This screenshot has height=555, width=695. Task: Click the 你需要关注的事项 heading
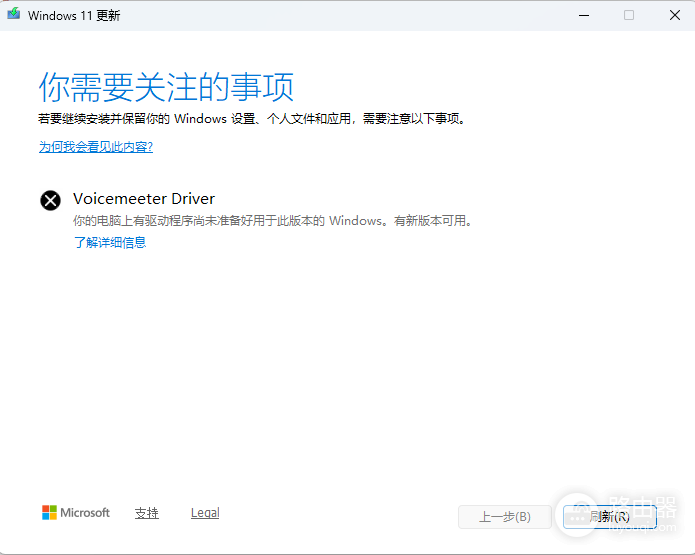coord(166,87)
